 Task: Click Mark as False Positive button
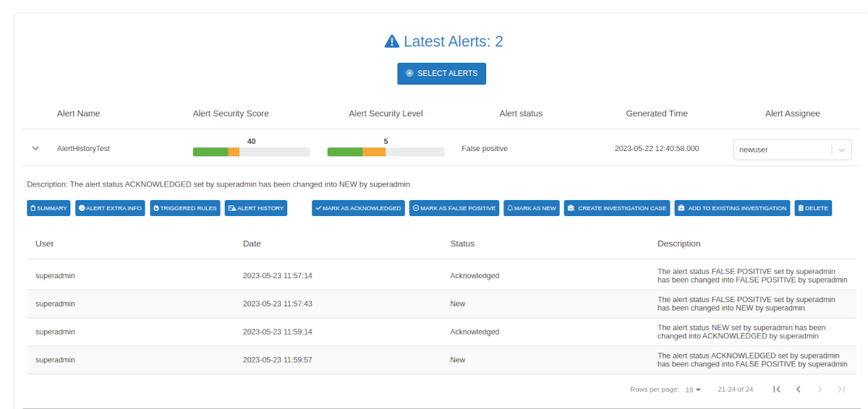point(454,208)
